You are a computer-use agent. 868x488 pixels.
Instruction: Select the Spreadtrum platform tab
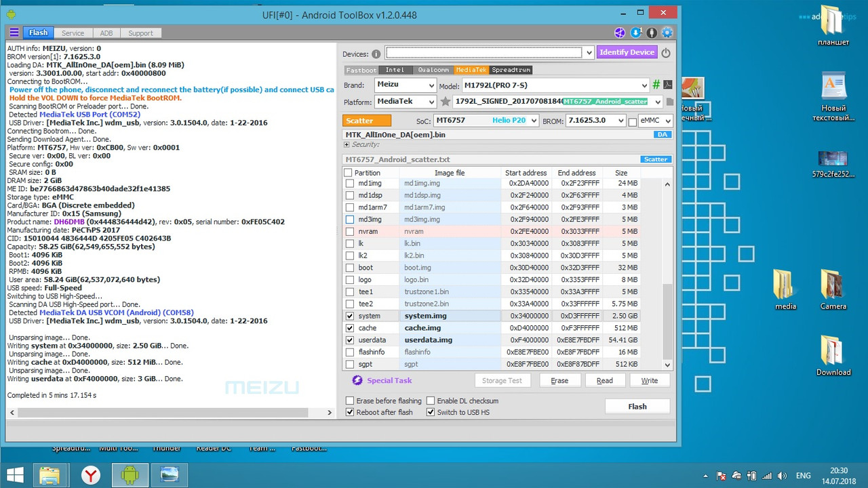tap(511, 70)
